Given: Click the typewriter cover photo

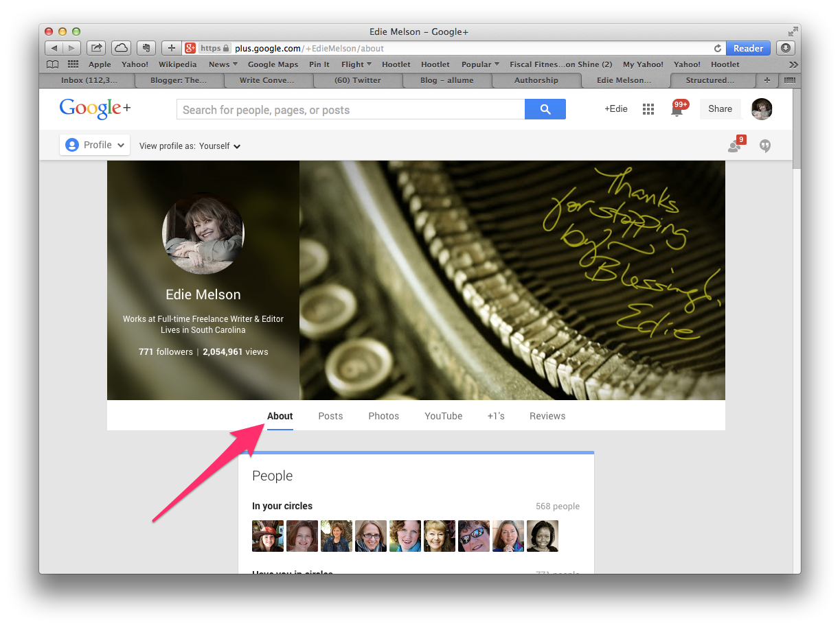Looking at the screenshot, I should [x=512, y=280].
